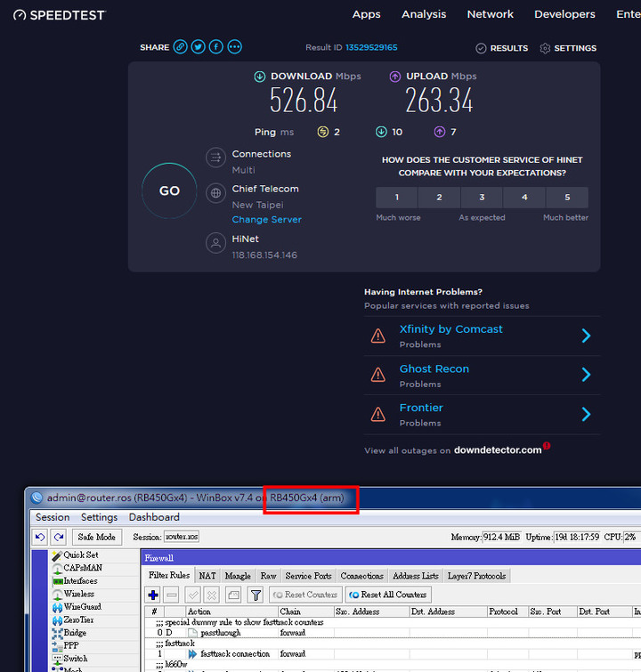Share the result on Twitter

pyautogui.click(x=199, y=46)
